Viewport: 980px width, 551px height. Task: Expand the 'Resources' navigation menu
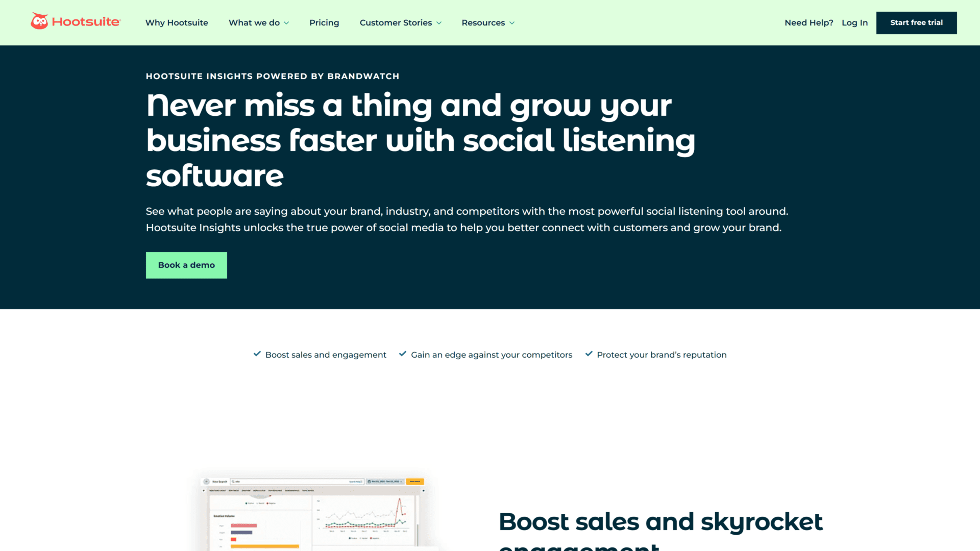click(487, 22)
